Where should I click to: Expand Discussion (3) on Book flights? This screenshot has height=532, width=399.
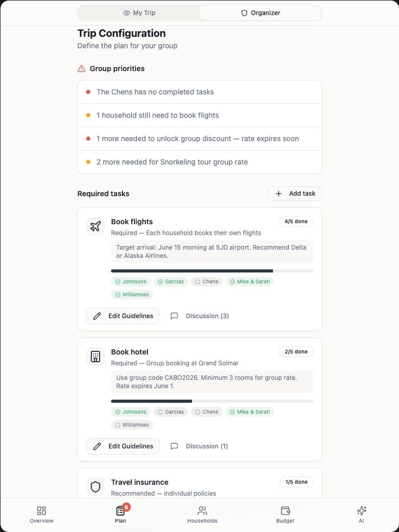click(200, 316)
